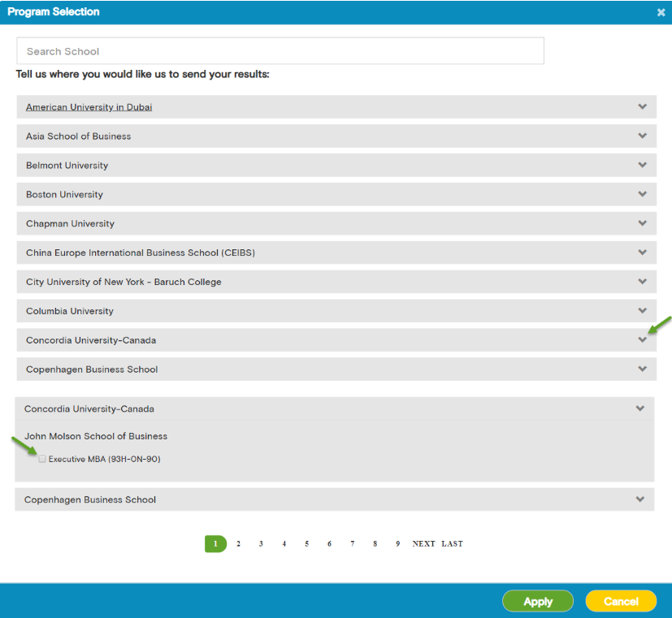The height and width of the screenshot is (618, 672).
Task: Expand the Columbia University section
Action: coord(642,311)
